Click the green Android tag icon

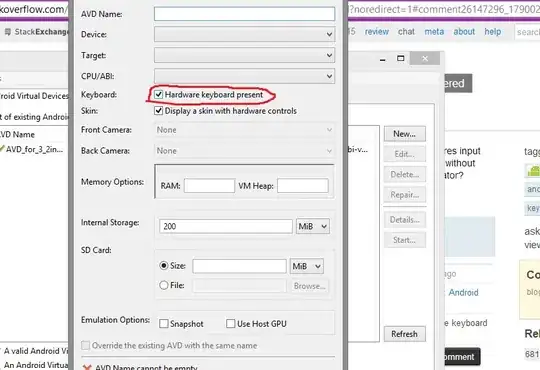pos(533,171)
